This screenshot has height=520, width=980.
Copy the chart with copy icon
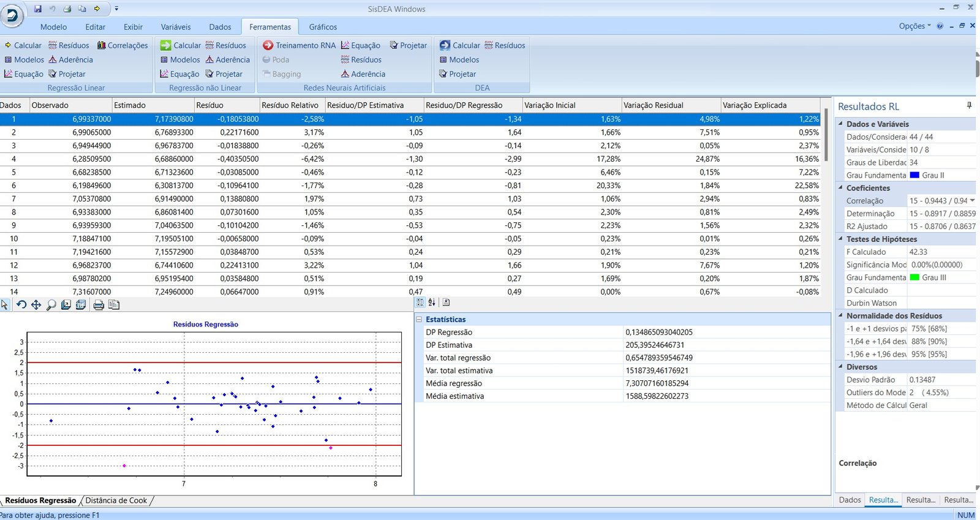click(114, 304)
